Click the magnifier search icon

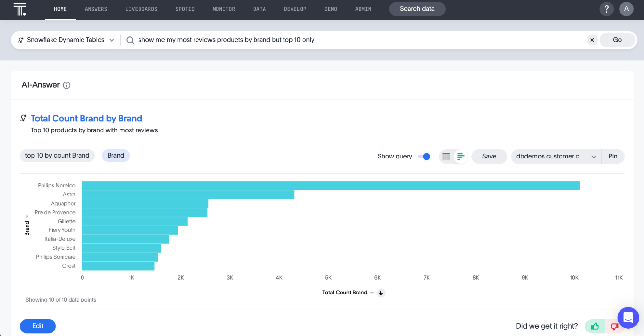[130, 40]
